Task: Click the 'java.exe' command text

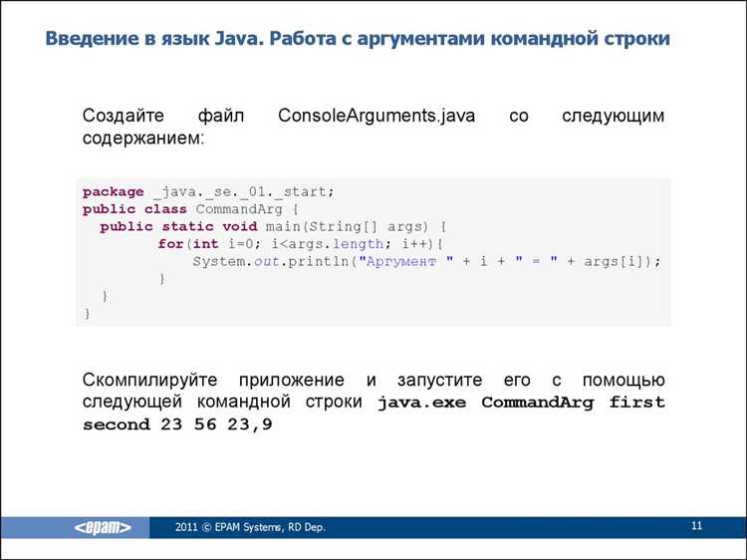Action: point(421,403)
